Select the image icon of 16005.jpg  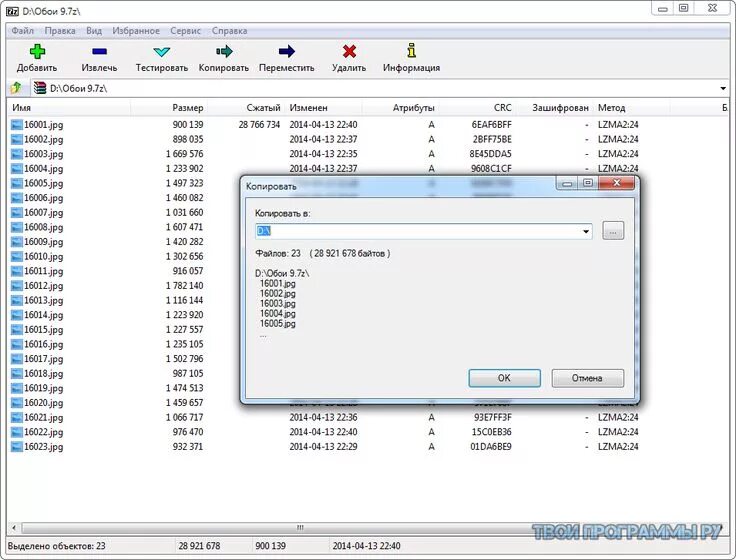point(17,184)
